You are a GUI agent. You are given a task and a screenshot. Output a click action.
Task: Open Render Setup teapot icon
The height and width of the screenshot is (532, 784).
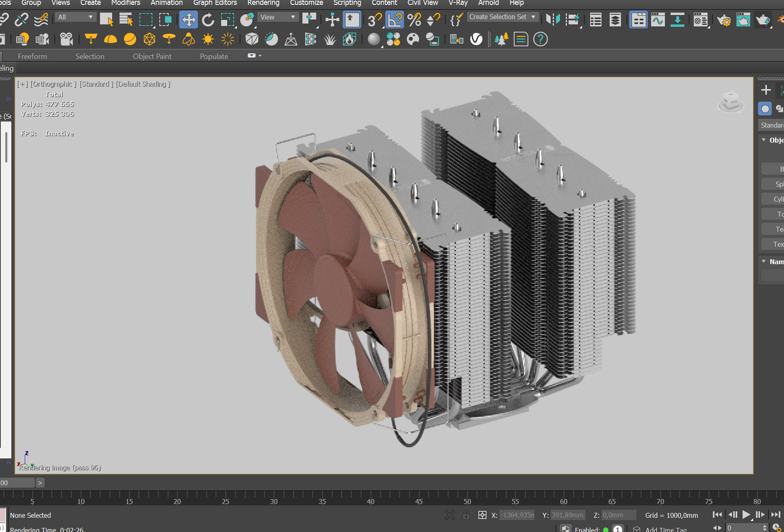tap(723, 20)
